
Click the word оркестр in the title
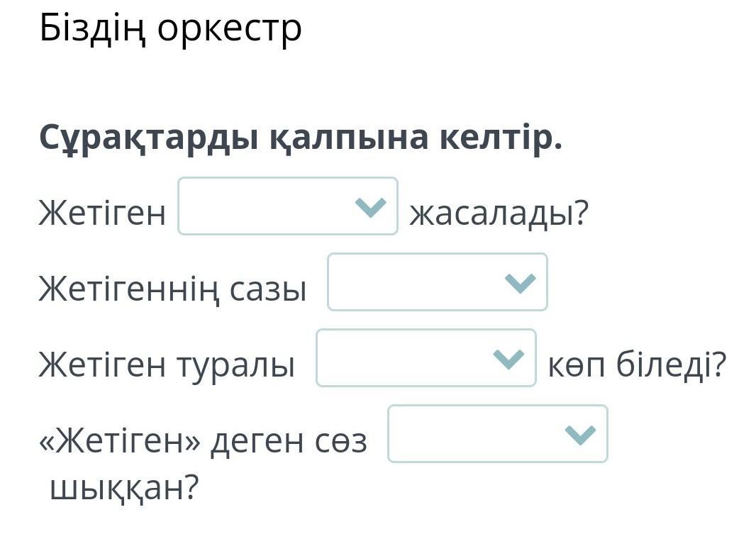[x=229, y=28]
